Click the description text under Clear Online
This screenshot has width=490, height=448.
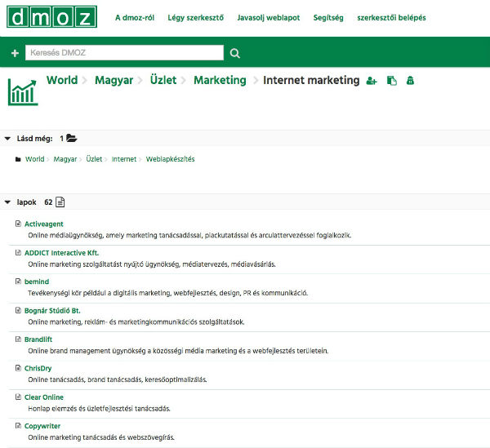point(99,409)
